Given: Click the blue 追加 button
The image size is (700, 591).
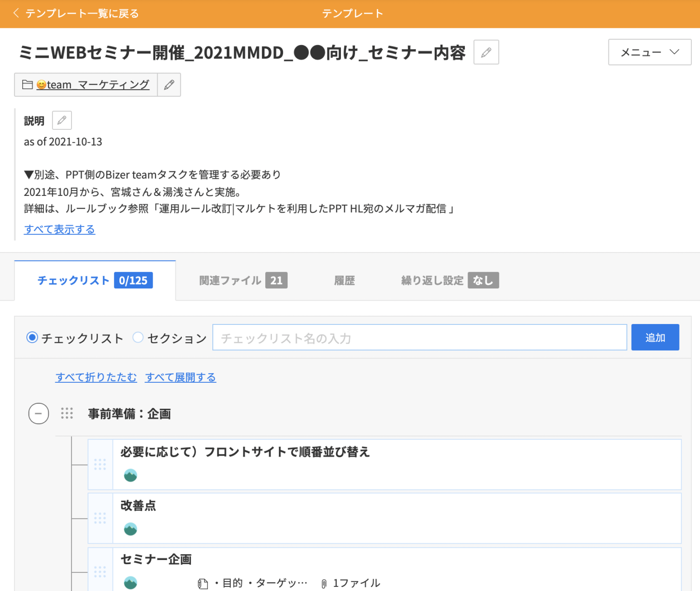Looking at the screenshot, I should click(655, 338).
